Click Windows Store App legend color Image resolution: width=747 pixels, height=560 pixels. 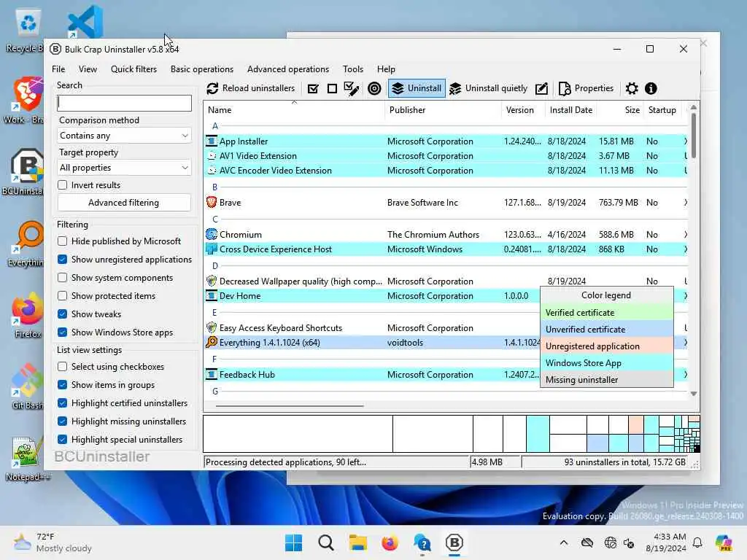click(x=606, y=363)
